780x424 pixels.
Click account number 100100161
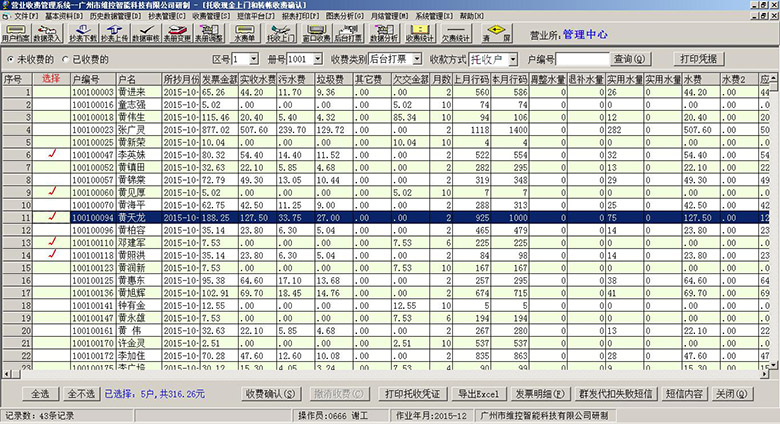coord(93,330)
